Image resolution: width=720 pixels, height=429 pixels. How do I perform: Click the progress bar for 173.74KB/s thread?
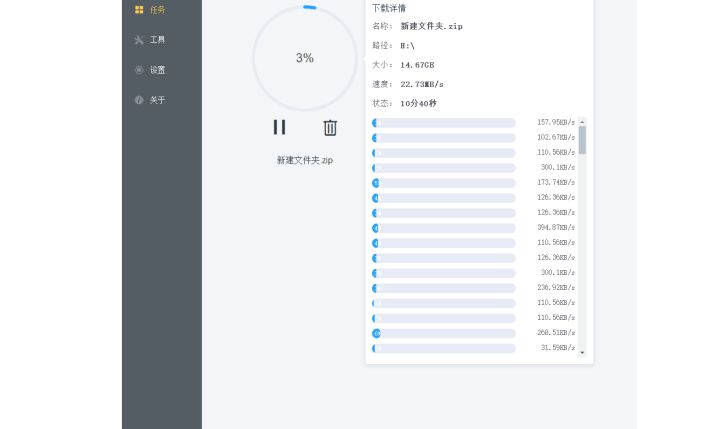click(x=444, y=183)
